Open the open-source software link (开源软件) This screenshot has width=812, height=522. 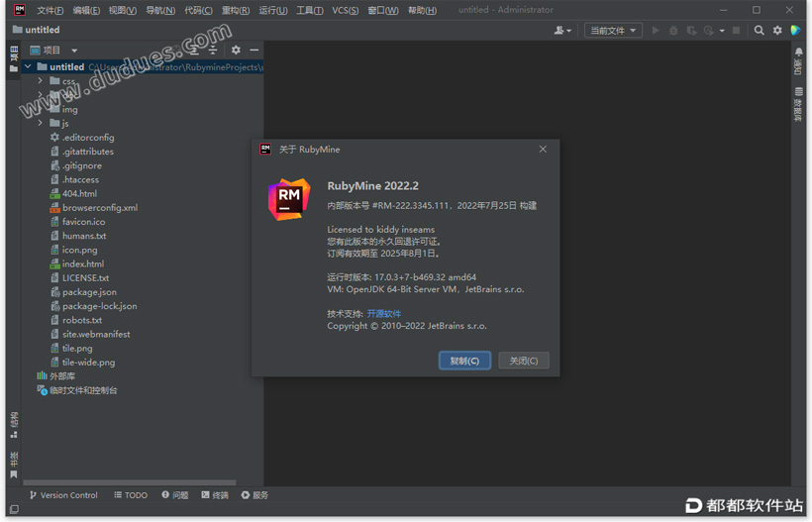(x=384, y=314)
